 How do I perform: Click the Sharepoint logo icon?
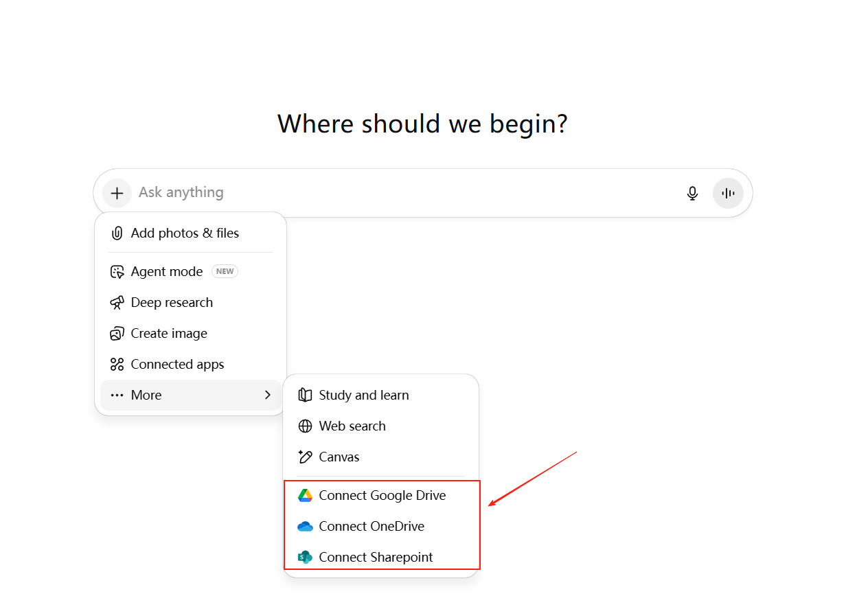click(305, 558)
